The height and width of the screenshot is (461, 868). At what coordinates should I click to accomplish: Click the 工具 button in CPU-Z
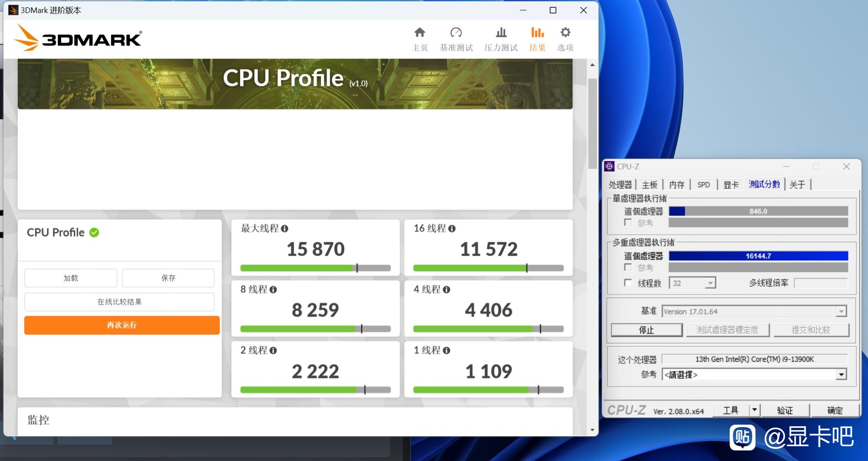pos(731,410)
